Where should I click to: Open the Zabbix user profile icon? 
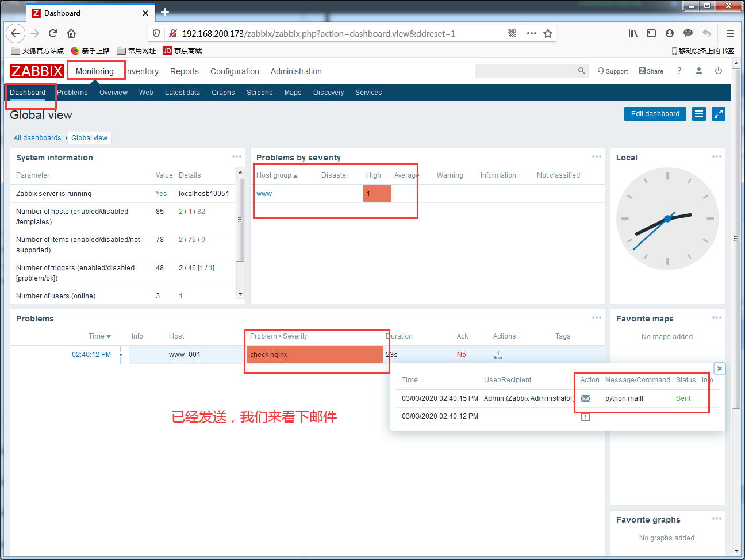[x=699, y=71]
